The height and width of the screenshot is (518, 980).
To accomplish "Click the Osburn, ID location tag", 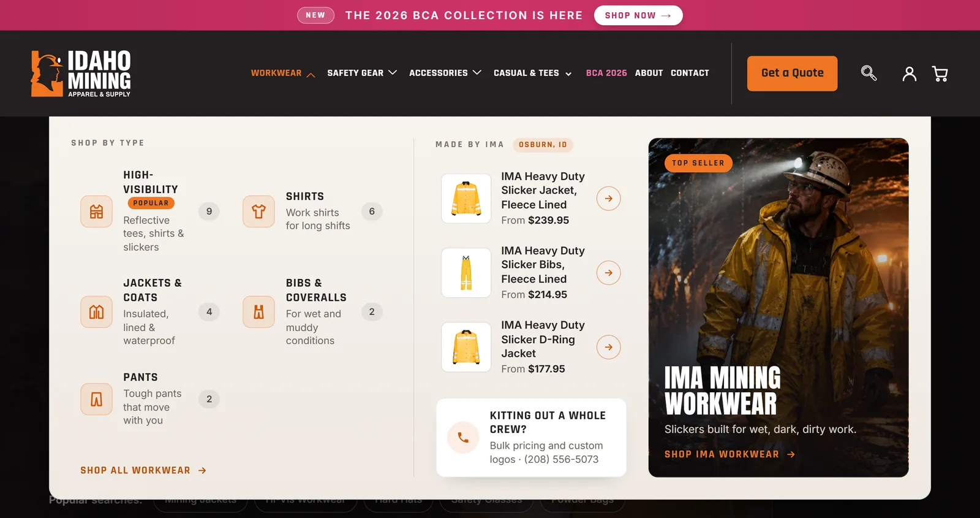I will click(543, 145).
